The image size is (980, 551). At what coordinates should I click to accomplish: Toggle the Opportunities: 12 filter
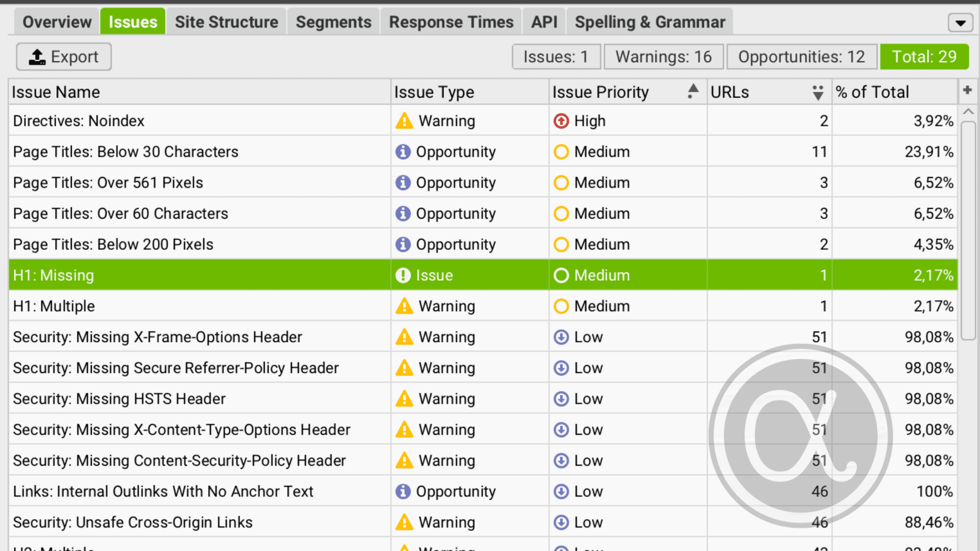802,56
